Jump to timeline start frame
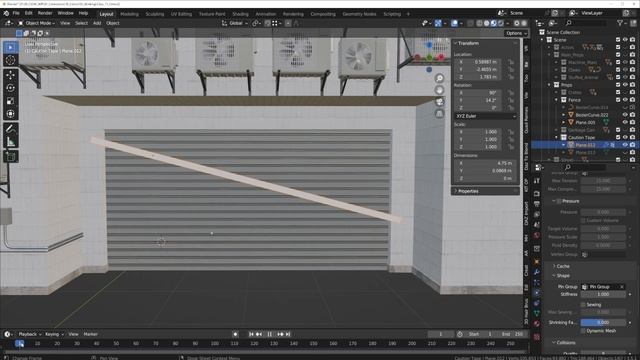The height and width of the screenshot is (360, 640). pyautogui.click(x=251, y=334)
